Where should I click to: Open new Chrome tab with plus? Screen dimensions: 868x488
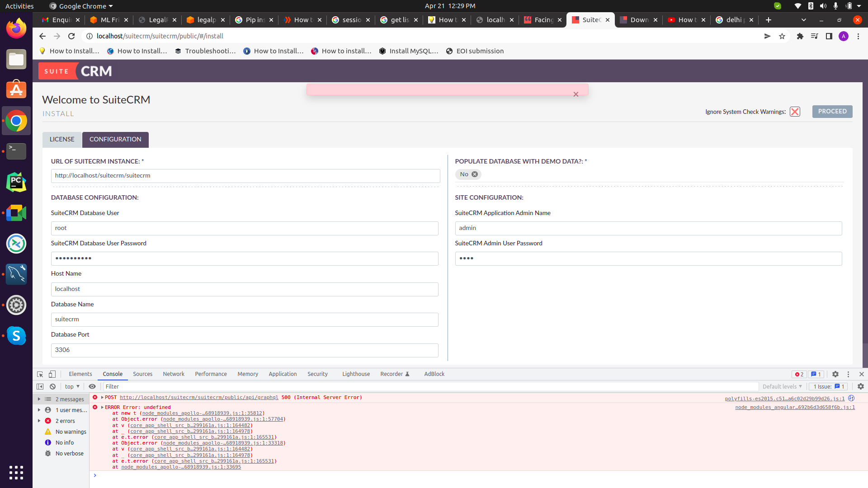click(769, 20)
